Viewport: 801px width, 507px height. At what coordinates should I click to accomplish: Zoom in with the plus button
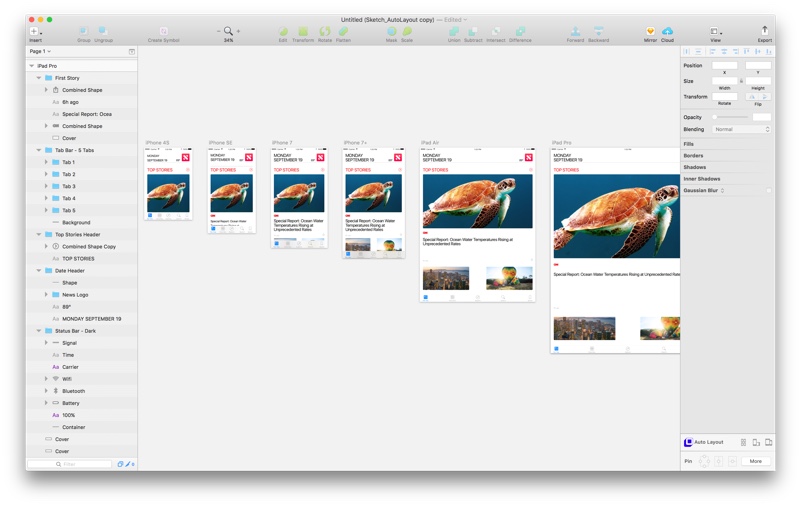(238, 31)
